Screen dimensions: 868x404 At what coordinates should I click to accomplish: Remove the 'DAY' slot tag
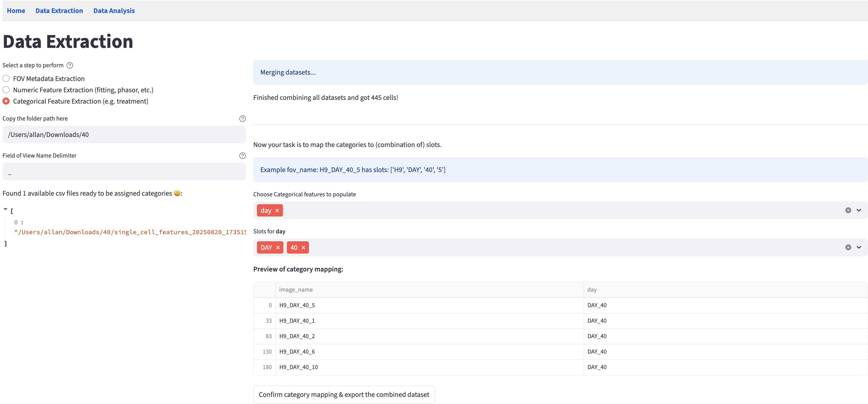coord(278,247)
